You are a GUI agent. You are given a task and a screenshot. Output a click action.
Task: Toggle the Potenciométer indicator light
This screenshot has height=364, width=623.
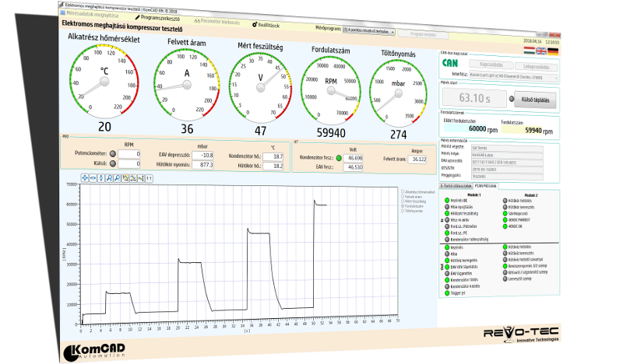[x=112, y=154]
